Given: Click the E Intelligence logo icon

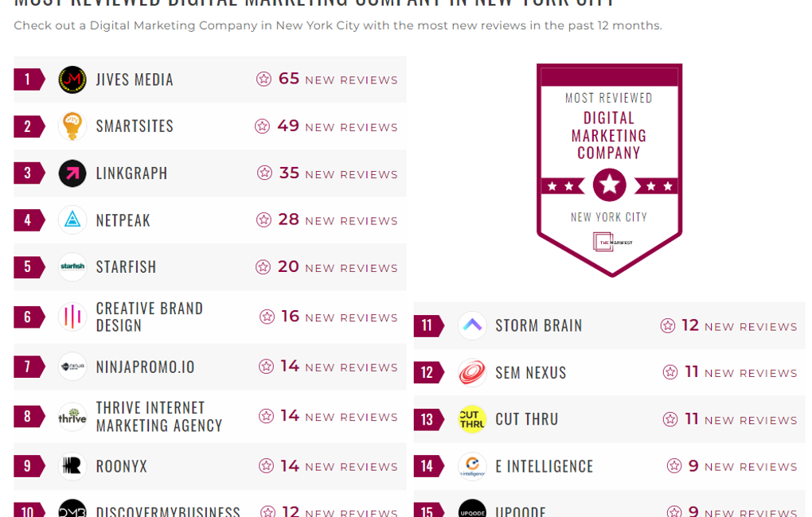Looking at the screenshot, I should tap(472, 466).
